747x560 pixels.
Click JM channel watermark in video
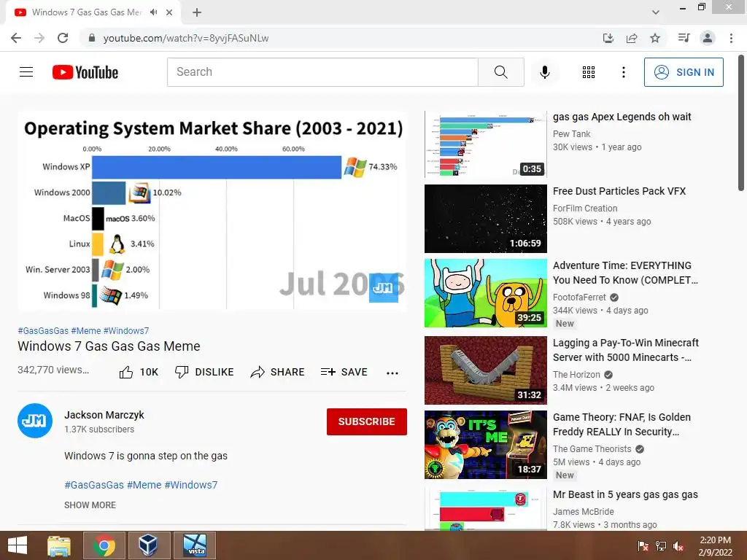coord(384,287)
